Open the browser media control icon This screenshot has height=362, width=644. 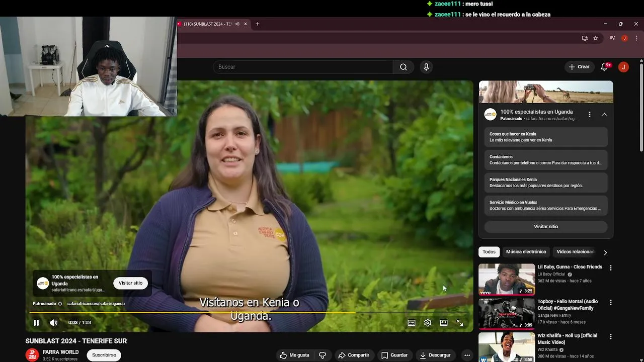tap(612, 38)
